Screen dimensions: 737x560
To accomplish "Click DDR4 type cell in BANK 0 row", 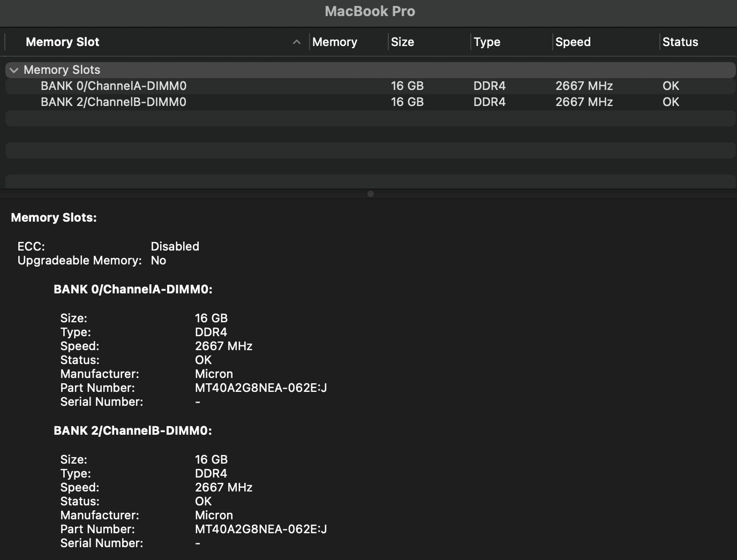I will (490, 86).
